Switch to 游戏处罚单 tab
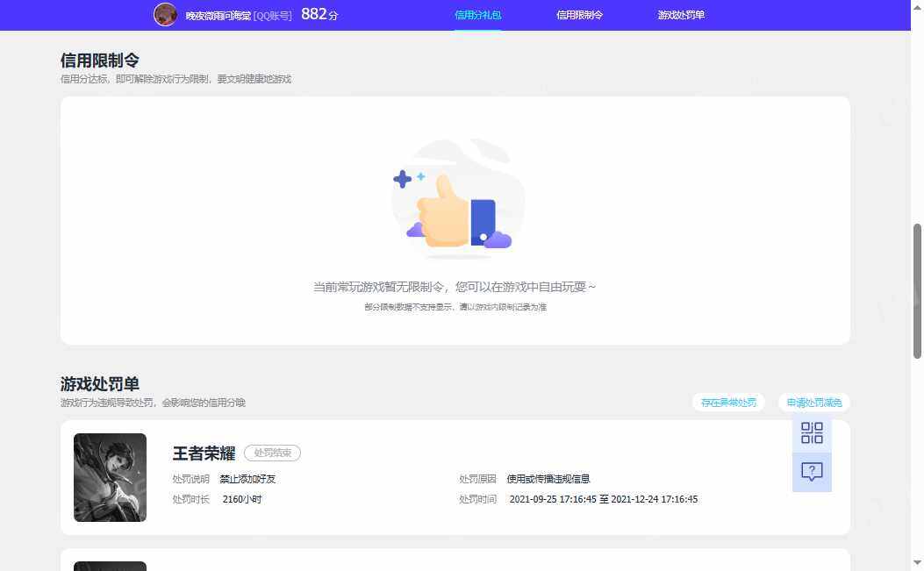 (681, 15)
